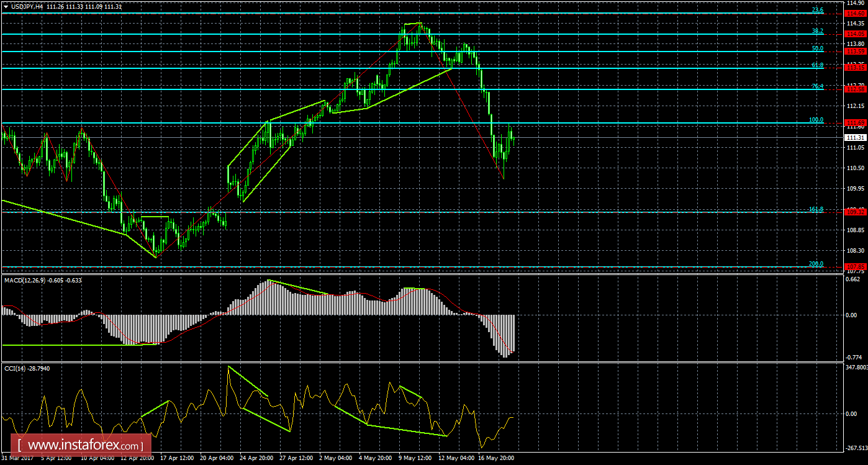Viewport: 868px width, 465px height.
Task: Click the 50.0 Fibonacci level label
Action: tap(817, 48)
